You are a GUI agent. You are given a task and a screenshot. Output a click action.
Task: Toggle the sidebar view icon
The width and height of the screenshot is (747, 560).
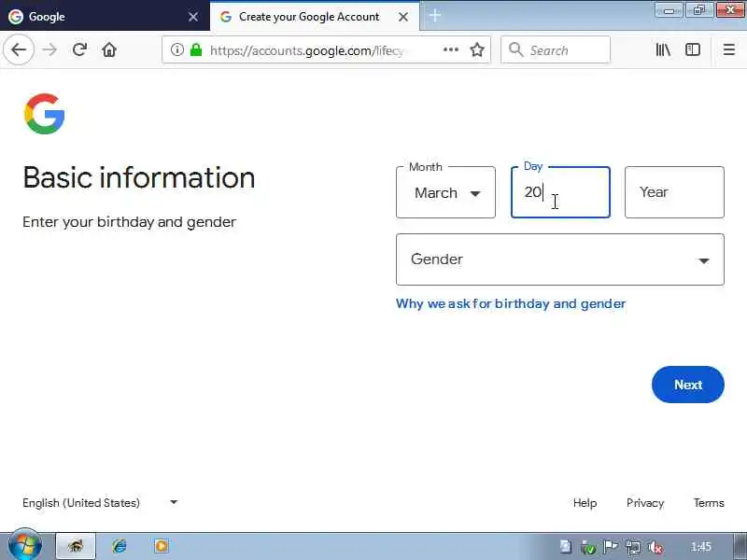point(692,49)
